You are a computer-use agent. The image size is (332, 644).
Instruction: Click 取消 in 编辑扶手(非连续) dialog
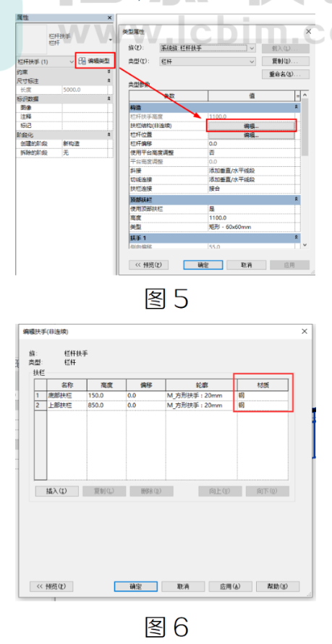(x=183, y=586)
